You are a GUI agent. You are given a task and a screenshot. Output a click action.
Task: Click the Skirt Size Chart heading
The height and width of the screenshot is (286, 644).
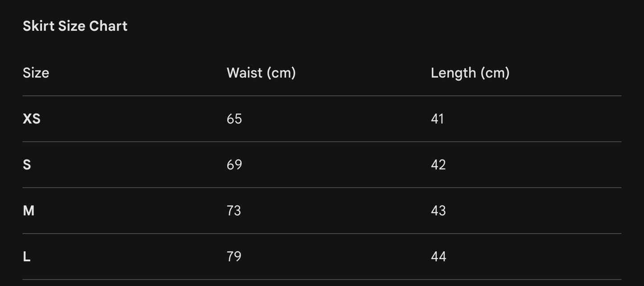(75, 26)
